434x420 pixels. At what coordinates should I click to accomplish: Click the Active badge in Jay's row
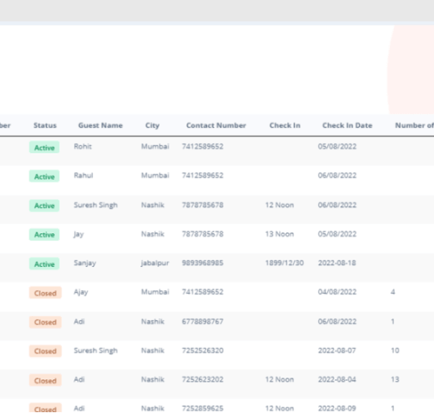pyautogui.click(x=44, y=234)
